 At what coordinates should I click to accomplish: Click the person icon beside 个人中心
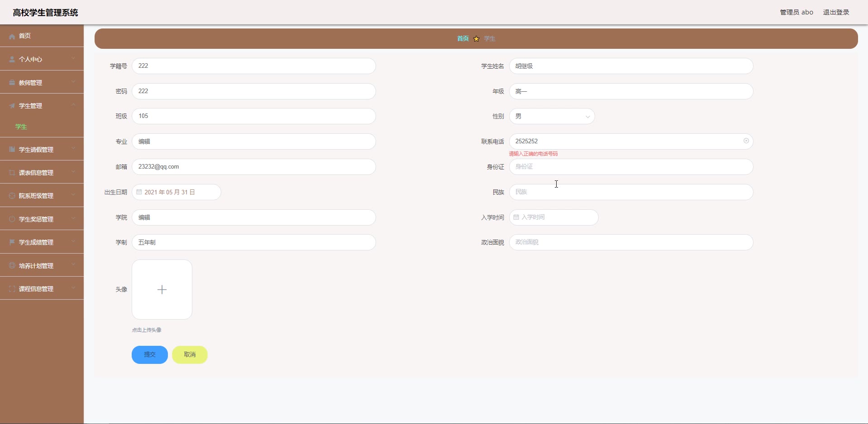[12, 59]
